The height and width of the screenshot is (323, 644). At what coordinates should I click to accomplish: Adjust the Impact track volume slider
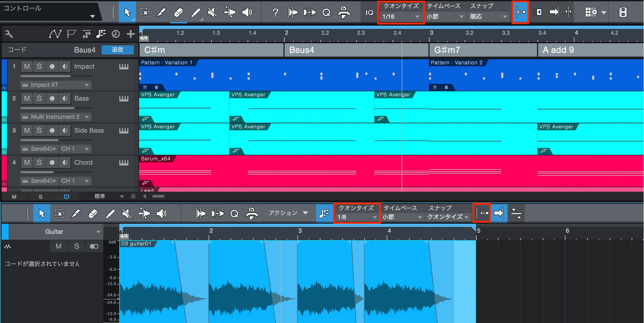(x=56, y=76)
